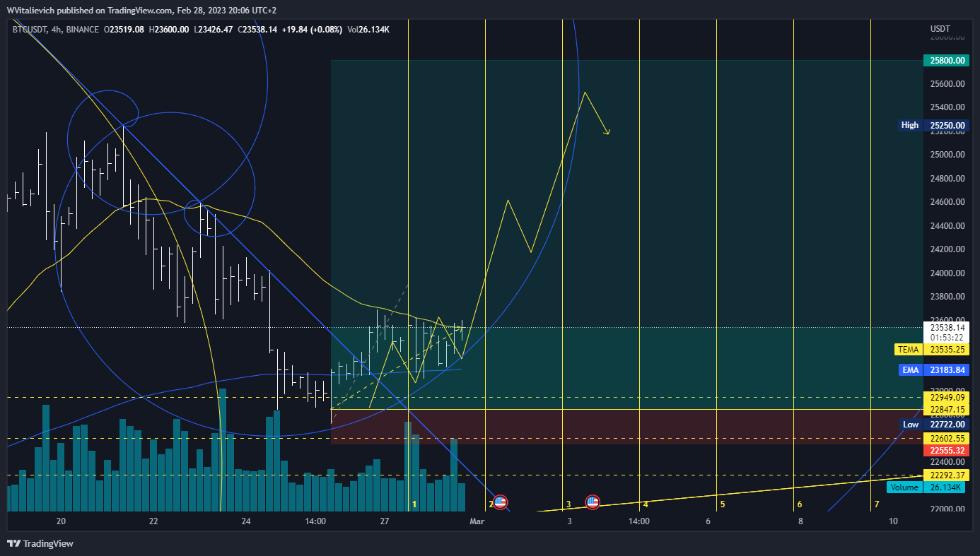Click the 20 date label on the time axis
The height and width of the screenshot is (556, 980).
(62, 521)
